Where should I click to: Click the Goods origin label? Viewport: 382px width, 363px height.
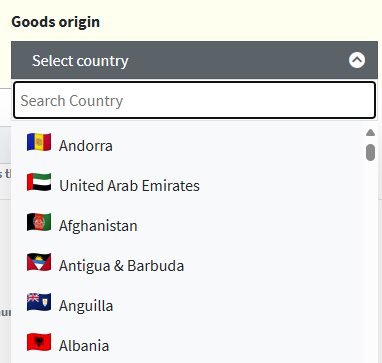coord(56,22)
